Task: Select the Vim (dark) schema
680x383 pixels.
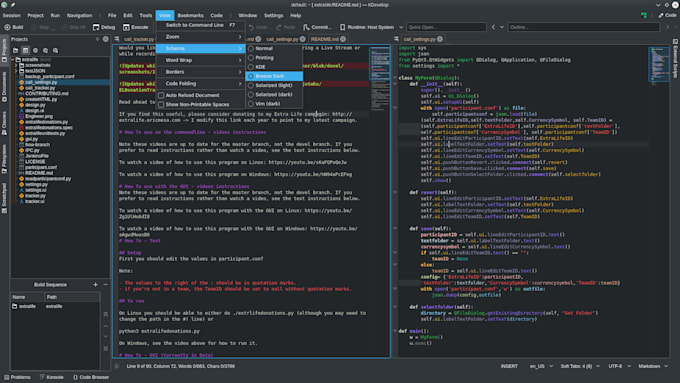Action: (274, 104)
